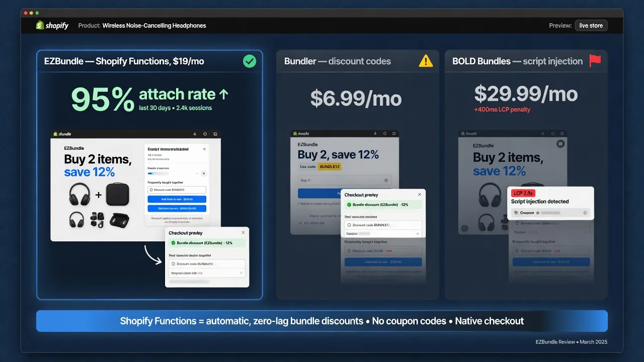Click '$6.99/mo' price text
Image resolution: width=644 pixels, height=362 pixels.
point(356,98)
